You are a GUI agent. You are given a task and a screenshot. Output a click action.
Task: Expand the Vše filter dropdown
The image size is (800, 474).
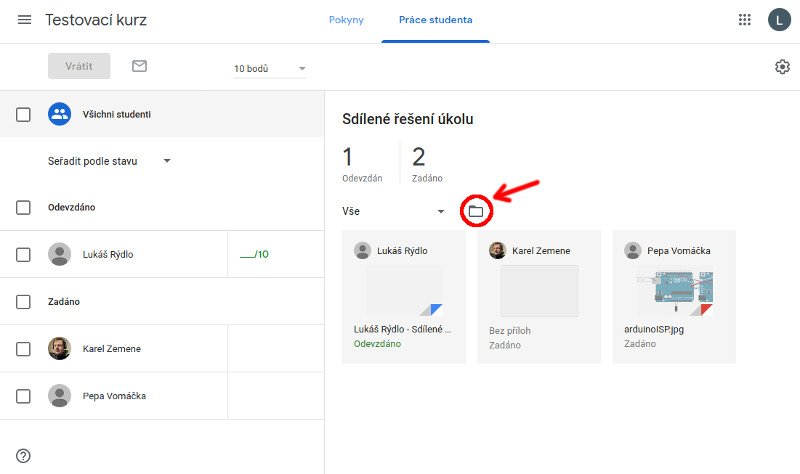[393, 212]
